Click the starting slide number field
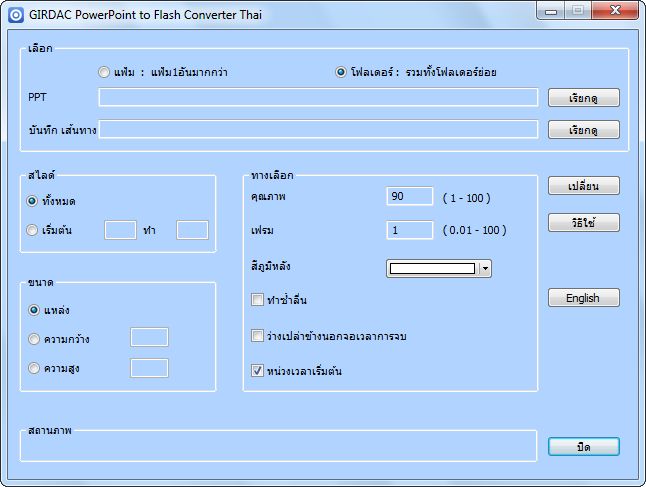 [120, 230]
